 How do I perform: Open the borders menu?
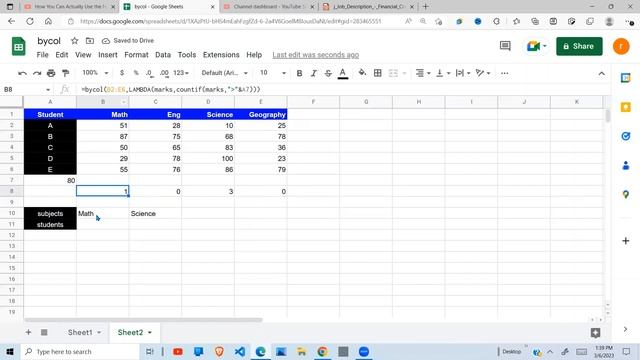(x=378, y=73)
